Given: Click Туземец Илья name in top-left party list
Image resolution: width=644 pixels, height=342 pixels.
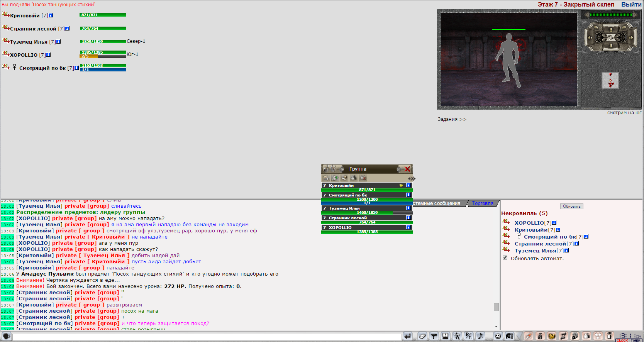Looking at the screenshot, I should pyautogui.click(x=29, y=42).
